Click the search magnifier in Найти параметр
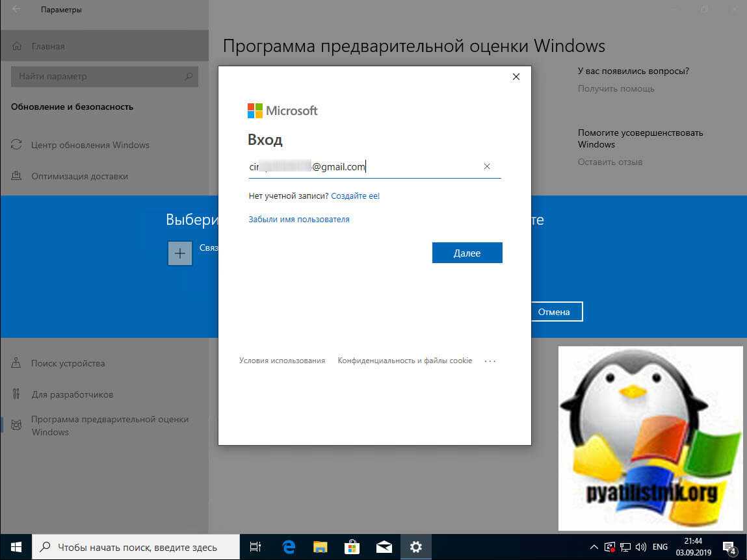This screenshot has height=560, width=747. (x=189, y=76)
